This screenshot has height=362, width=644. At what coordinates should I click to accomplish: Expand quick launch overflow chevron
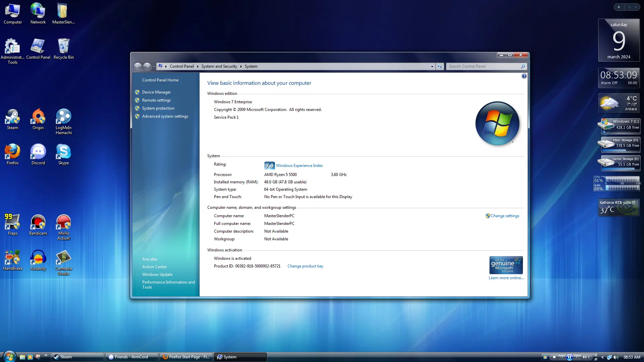coord(46,355)
